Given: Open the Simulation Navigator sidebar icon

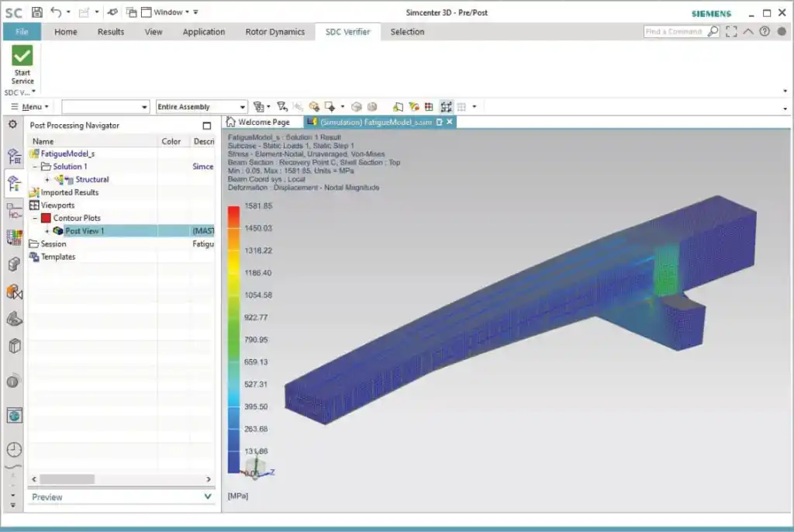Looking at the screenshot, I should pyautogui.click(x=14, y=157).
